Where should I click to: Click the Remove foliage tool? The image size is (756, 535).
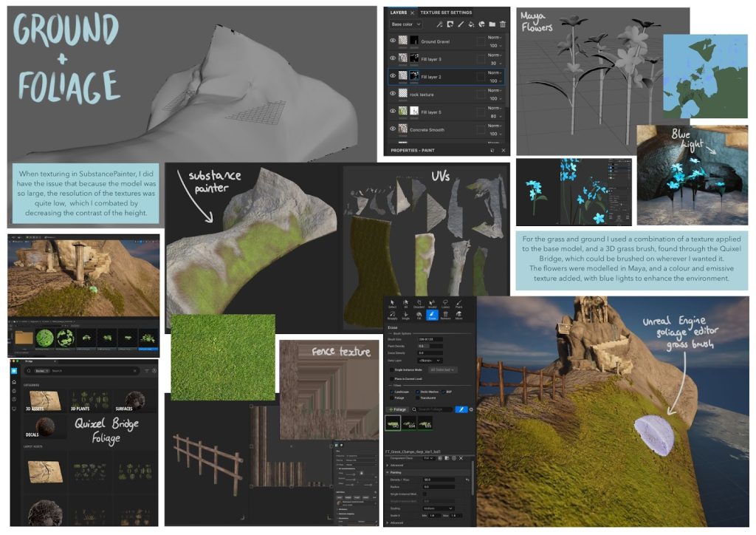pyautogui.click(x=445, y=316)
